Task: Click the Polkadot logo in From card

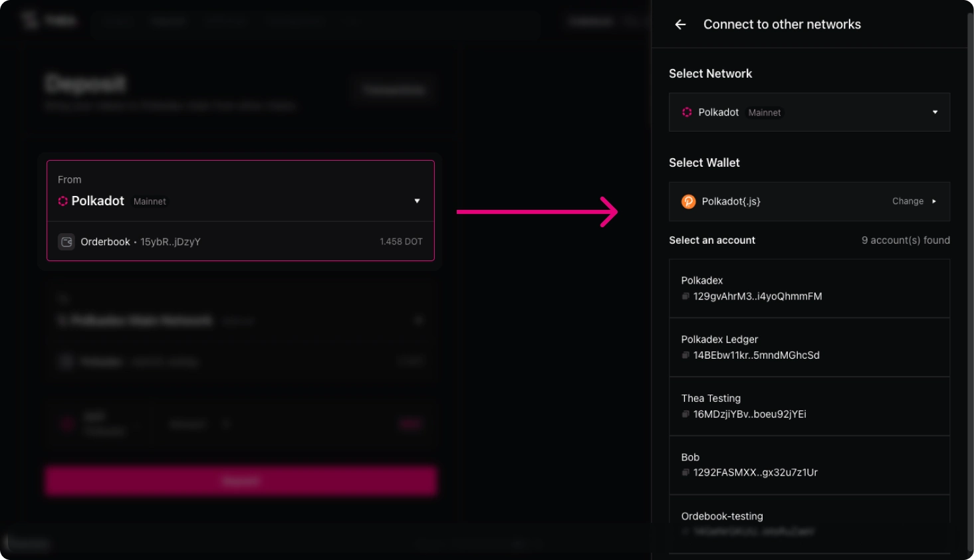Action: tap(63, 201)
